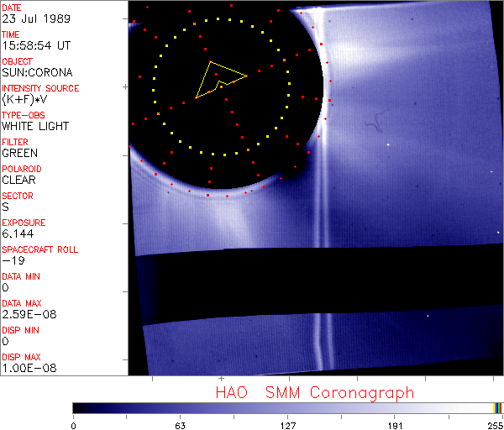The image size is (504, 430).
Task: Click the WHITE LIGHT observation type text
Action: (35, 126)
